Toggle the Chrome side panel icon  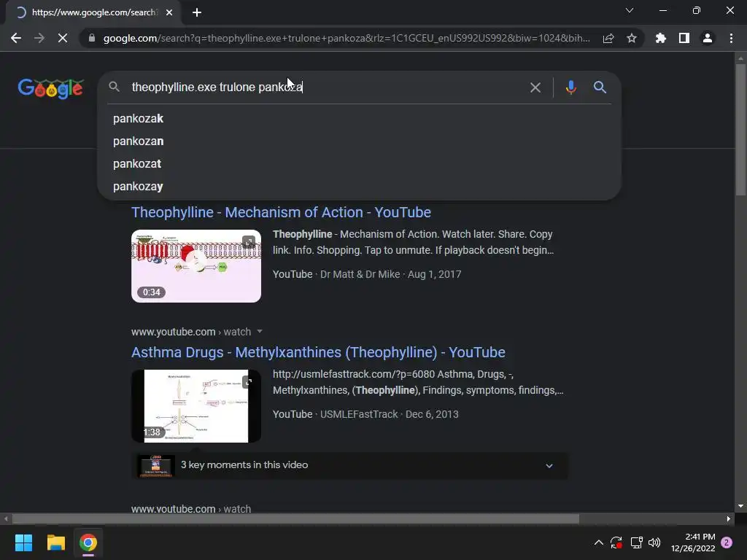[684, 38]
